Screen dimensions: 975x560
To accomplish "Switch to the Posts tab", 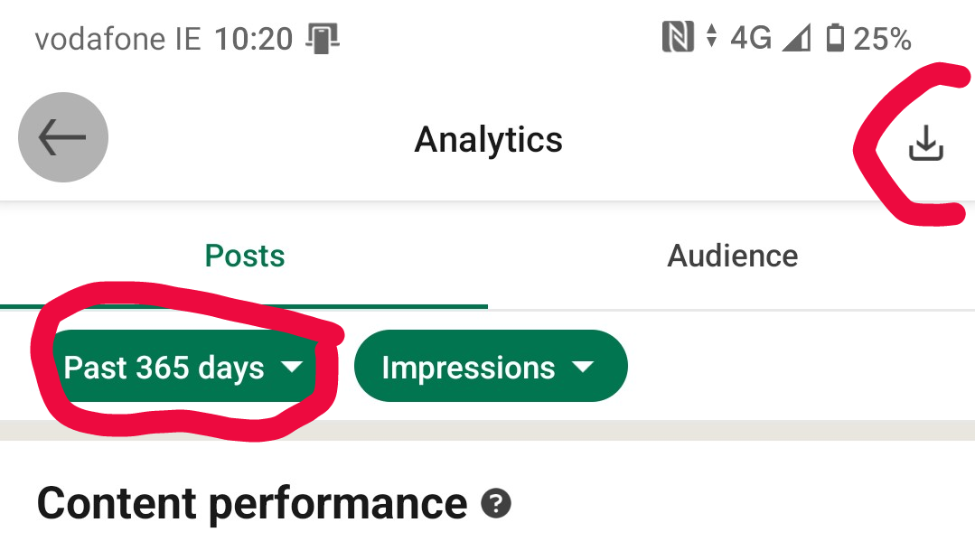I will point(244,256).
